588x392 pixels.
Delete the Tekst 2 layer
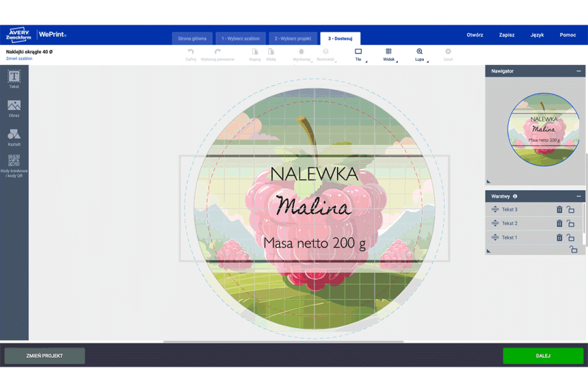click(x=559, y=223)
